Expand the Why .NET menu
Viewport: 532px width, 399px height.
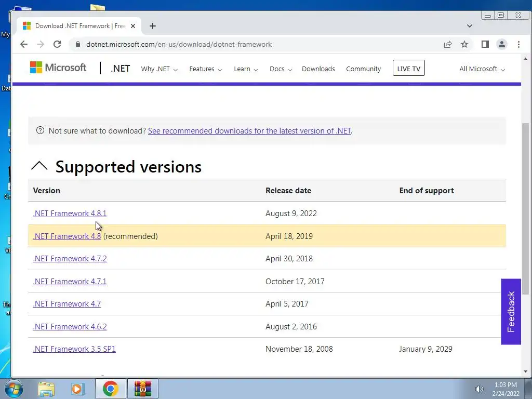(159, 69)
